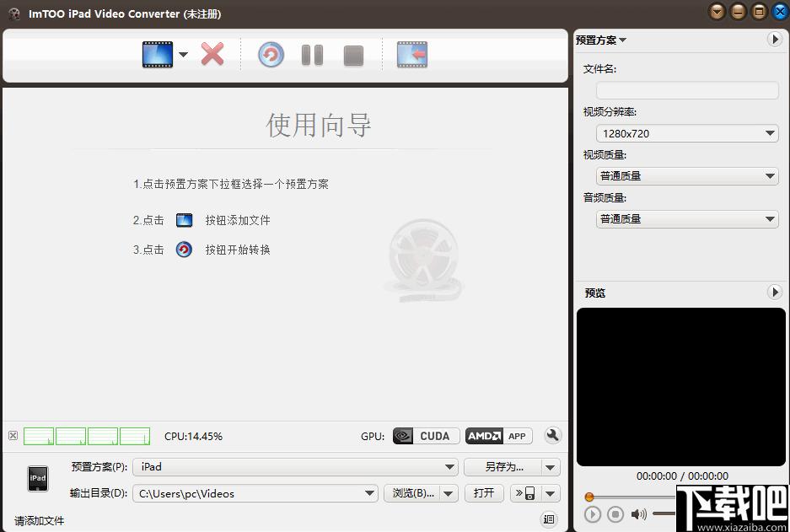This screenshot has width=790, height=532.
Task: Expand the 预置方案 panel arrow button
Action: pyautogui.click(x=774, y=40)
